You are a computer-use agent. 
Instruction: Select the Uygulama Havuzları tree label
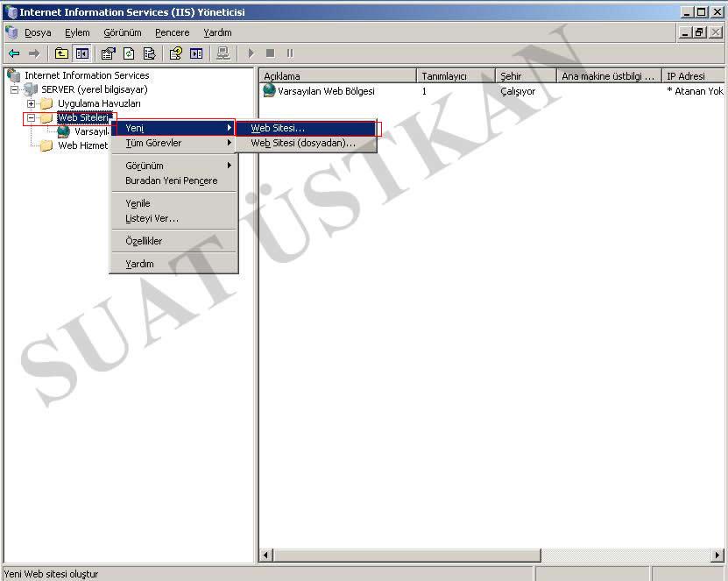(x=99, y=103)
